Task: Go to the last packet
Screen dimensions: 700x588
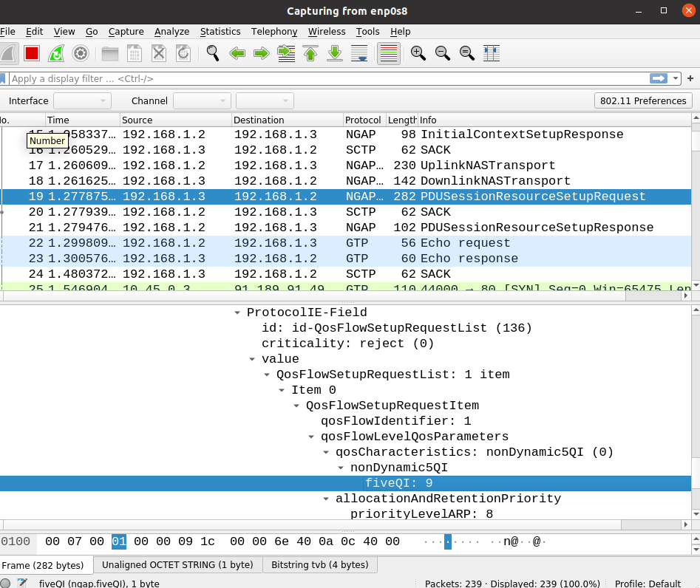Action: coord(334,52)
